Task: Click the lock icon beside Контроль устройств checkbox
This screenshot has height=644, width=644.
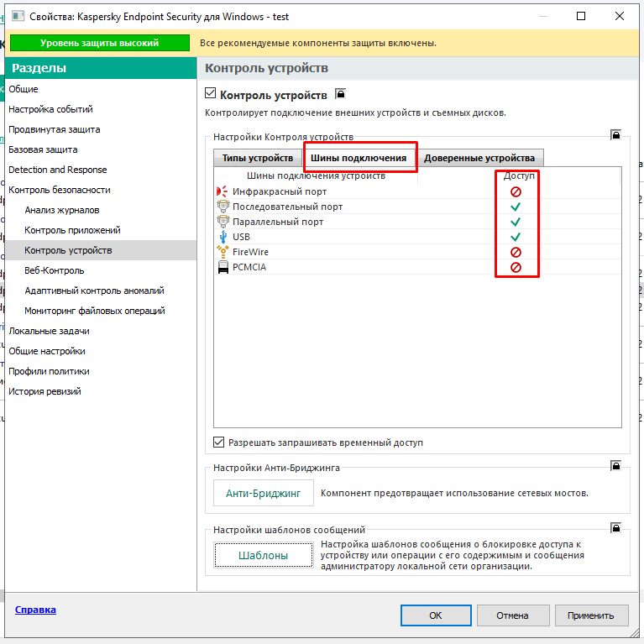Action: (340, 94)
